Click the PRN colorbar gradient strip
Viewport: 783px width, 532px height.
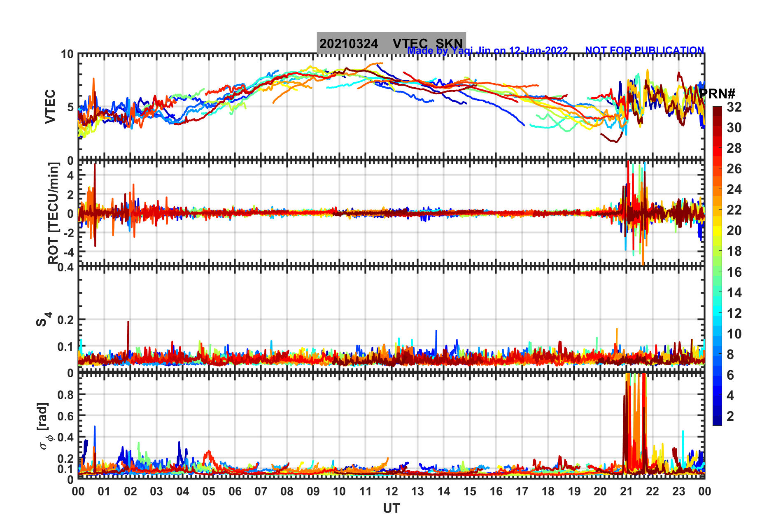tap(717, 266)
